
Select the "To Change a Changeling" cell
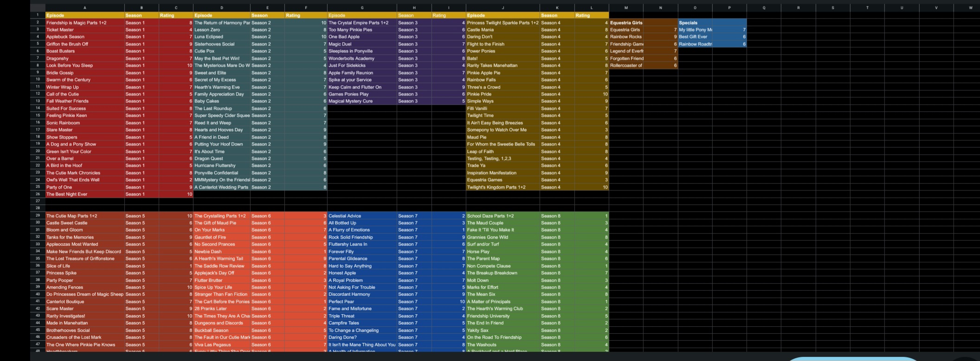pyautogui.click(x=362, y=330)
